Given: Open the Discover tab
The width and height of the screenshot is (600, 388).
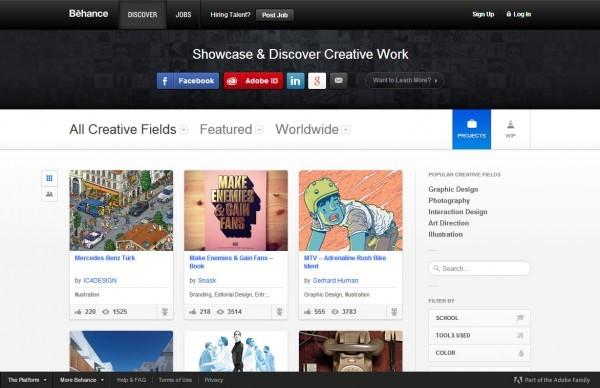Looking at the screenshot, I should (x=142, y=15).
